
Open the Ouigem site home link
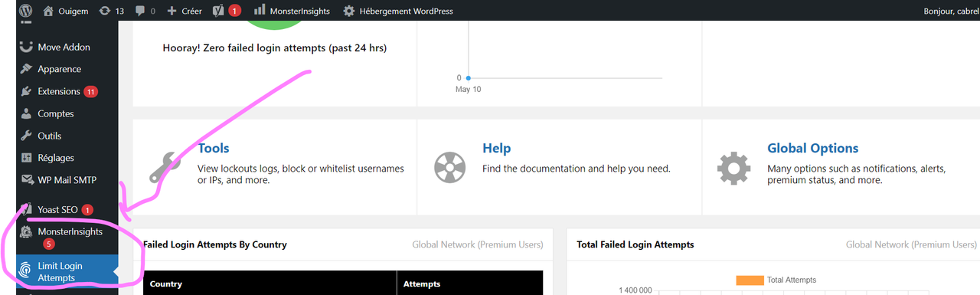point(66,11)
